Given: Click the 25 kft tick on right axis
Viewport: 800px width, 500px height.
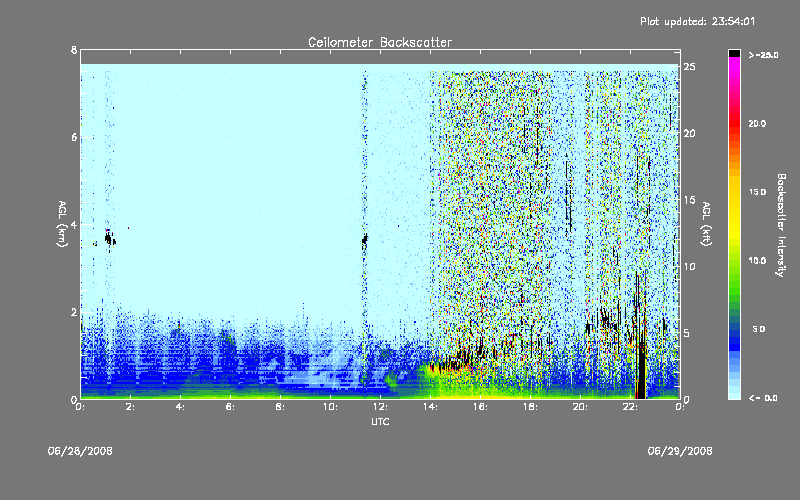Looking at the screenshot, I should point(689,67).
